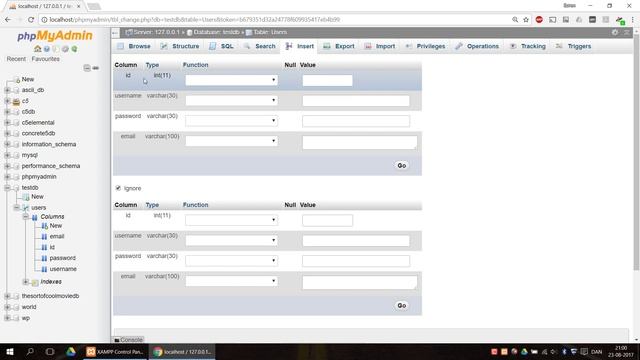Open the Recent tables link

(16, 59)
